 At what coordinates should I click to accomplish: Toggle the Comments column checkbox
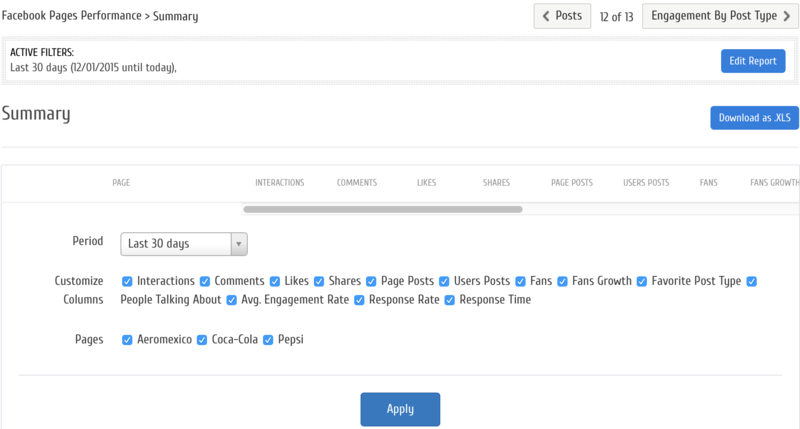[x=205, y=282]
